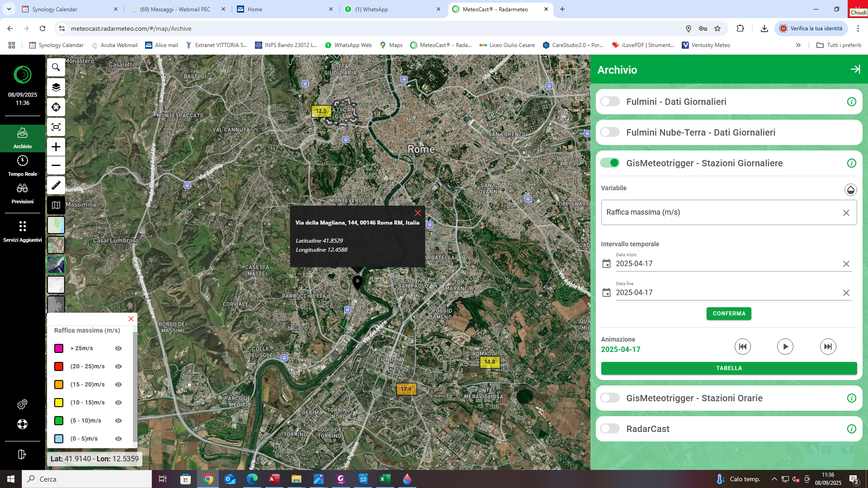Open Tempo Reale from sidebar
Screen dimensions: 868x488
[x=23, y=165]
